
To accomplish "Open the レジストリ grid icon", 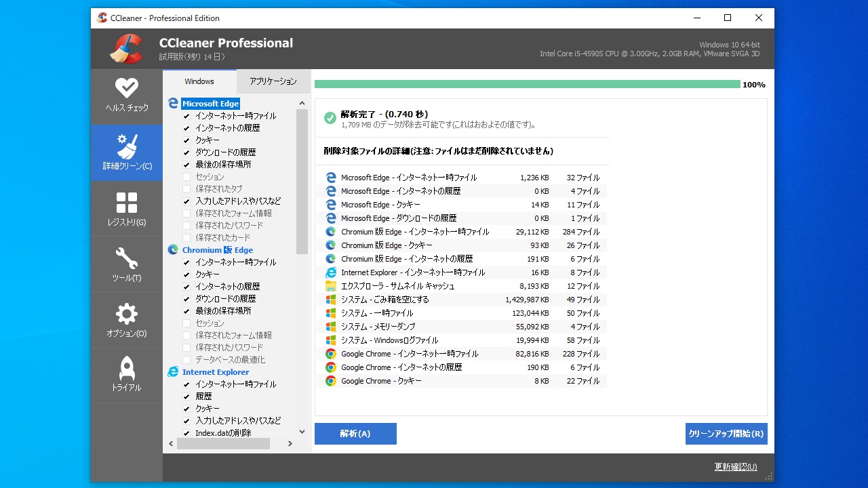I will click(x=127, y=202).
